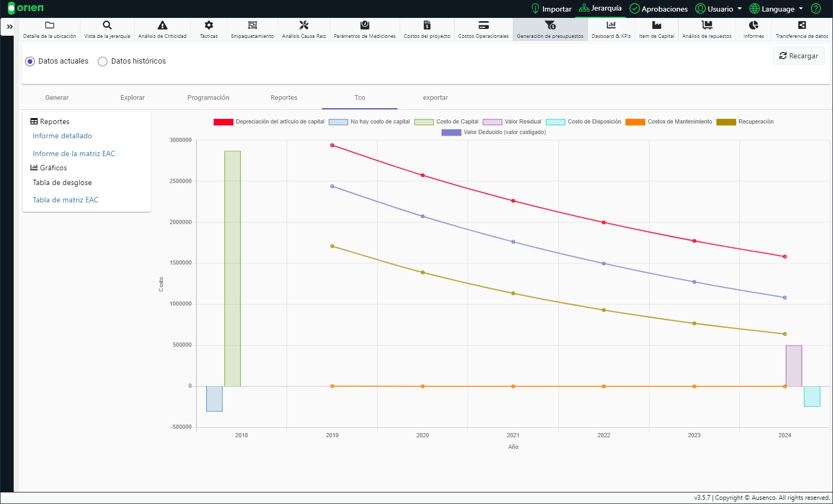Switch to the Programación tab

pos(208,98)
